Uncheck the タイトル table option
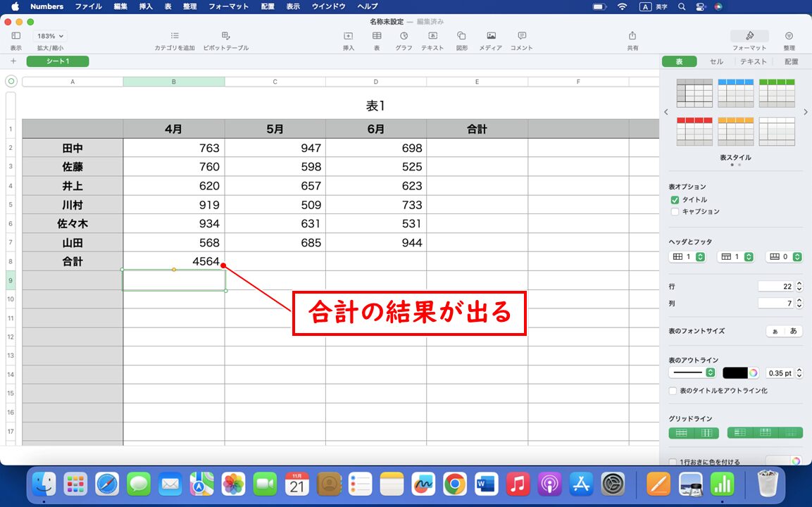812x507 pixels. 675,199
